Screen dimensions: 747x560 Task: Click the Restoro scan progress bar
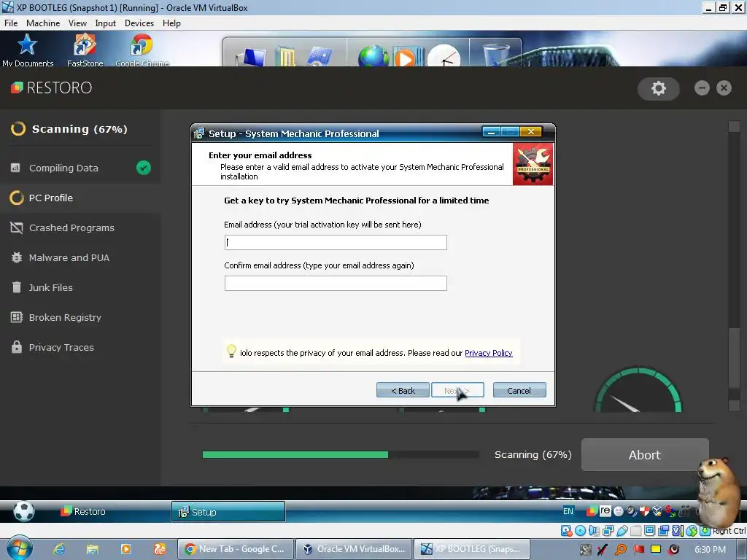coord(341,455)
